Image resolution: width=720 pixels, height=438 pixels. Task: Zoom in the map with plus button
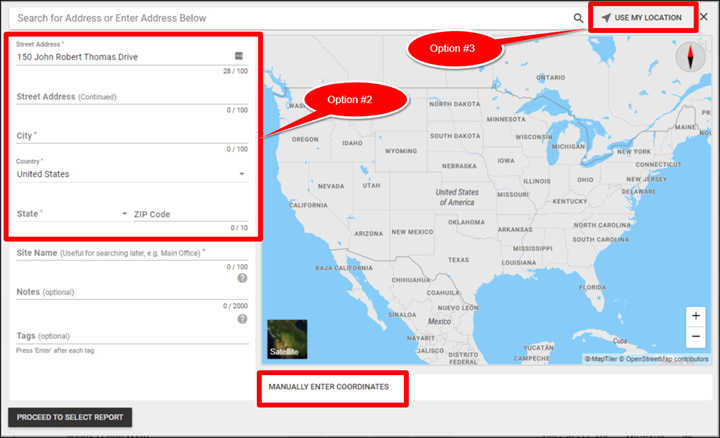click(x=696, y=316)
